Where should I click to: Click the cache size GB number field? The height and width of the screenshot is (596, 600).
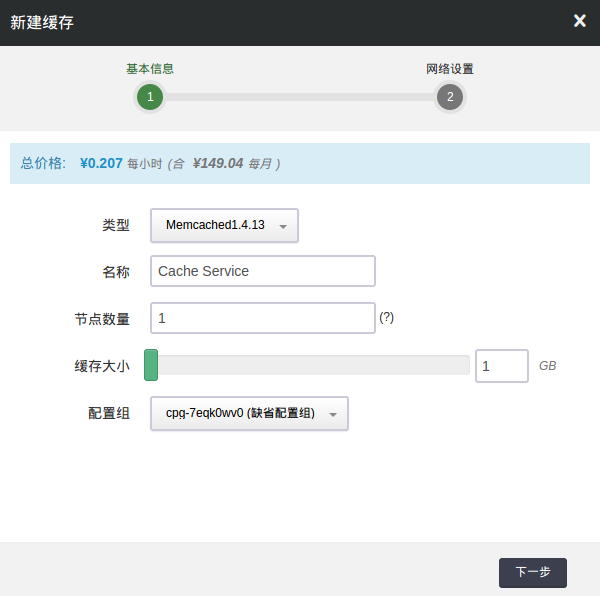(501, 366)
